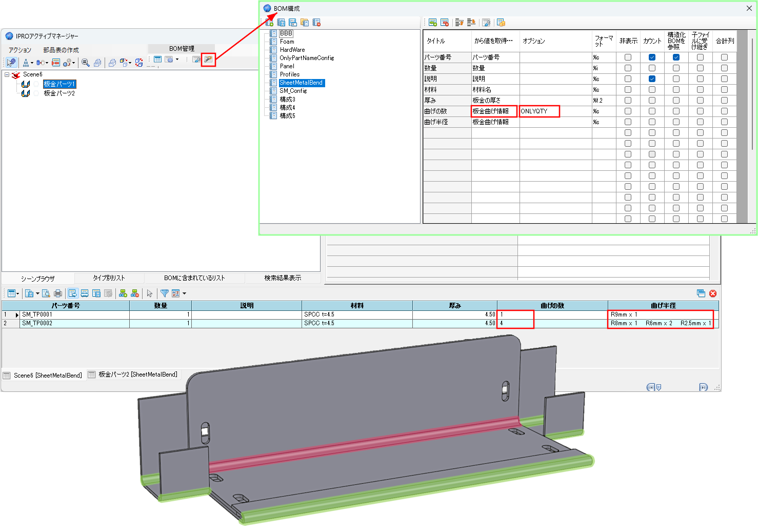Screen dimensions: 758x532
Task: Click the move-row-up icon in BOM構成
Action: coord(460,23)
